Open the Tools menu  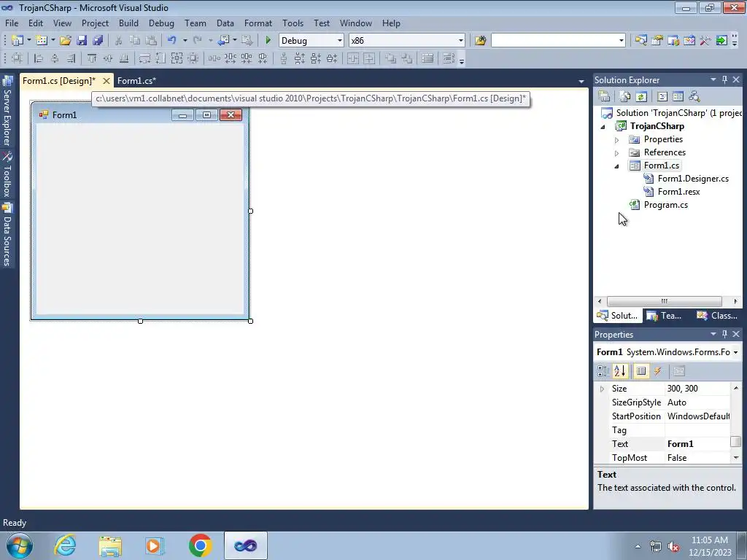[x=293, y=23]
